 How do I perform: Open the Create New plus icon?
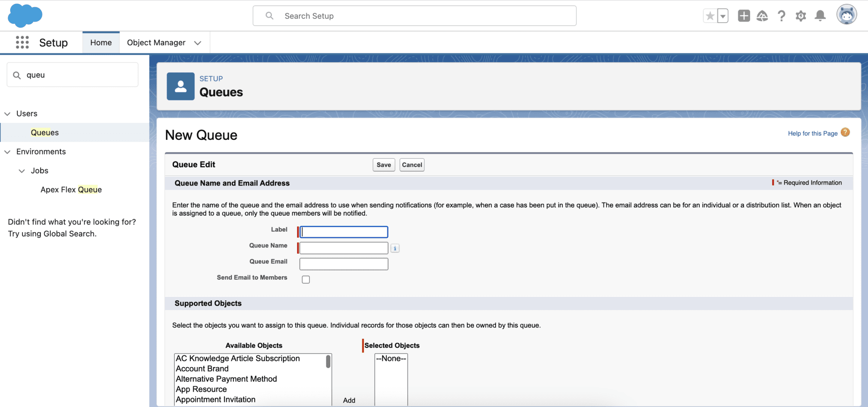[743, 16]
